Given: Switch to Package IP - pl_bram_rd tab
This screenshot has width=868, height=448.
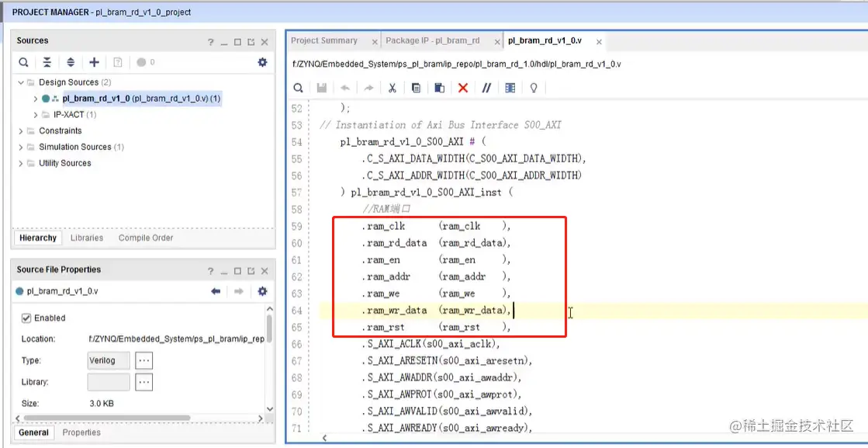Looking at the screenshot, I should point(432,40).
